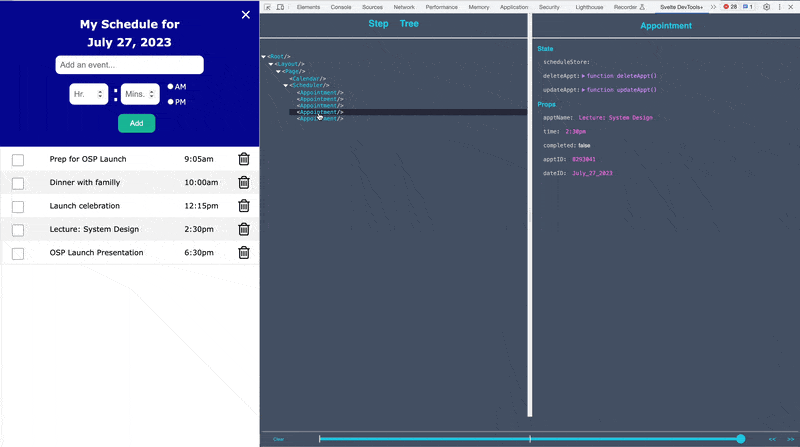Check off Dinner with familly
The height and width of the screenshot is (447, 800).
18,183
